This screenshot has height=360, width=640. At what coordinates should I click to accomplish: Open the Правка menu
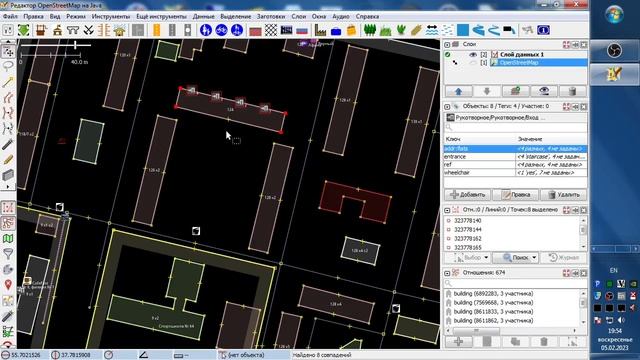pyautogui.click(x=33, y=16)
